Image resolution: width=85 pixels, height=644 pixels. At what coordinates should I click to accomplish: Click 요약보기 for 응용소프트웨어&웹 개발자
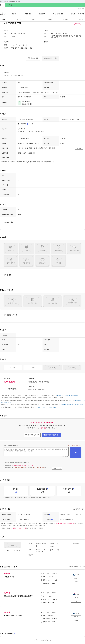pyautogui.click(x=76, y=597)
